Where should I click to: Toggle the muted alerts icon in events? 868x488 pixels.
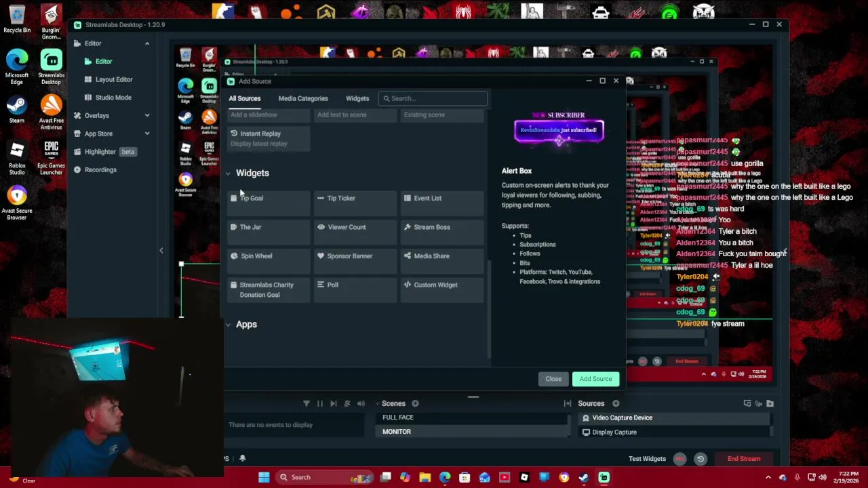[347, 404]
